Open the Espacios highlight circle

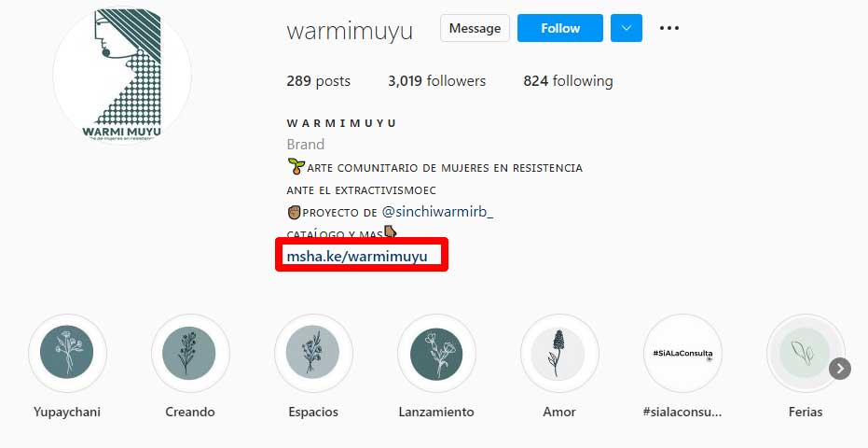[x=313, y=353]
